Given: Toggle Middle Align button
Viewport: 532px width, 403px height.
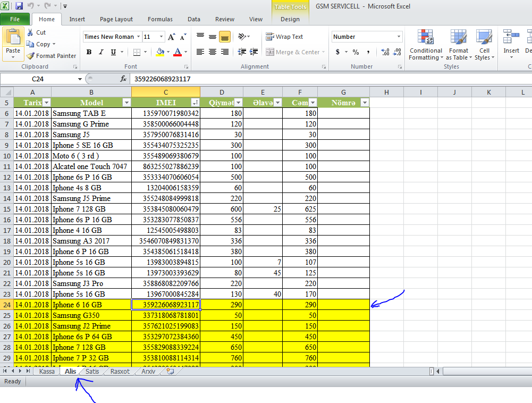Looking at the screenshot, I should tap(213, 37).
